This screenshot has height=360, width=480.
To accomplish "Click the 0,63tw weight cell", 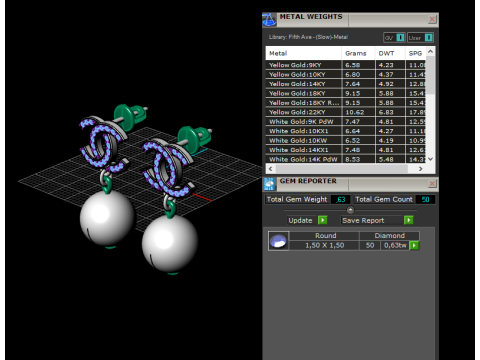I will tap(395, 245).
